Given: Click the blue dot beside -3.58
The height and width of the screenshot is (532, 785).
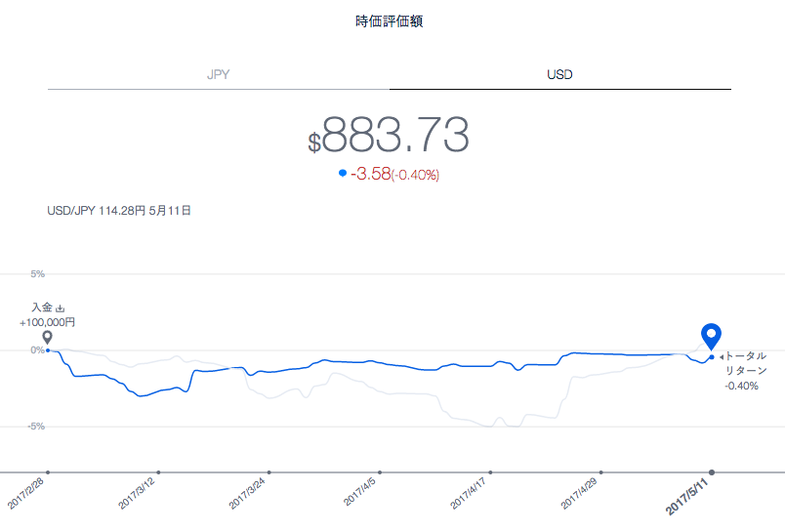Looking at the screenshot, I should click(343, 173).
